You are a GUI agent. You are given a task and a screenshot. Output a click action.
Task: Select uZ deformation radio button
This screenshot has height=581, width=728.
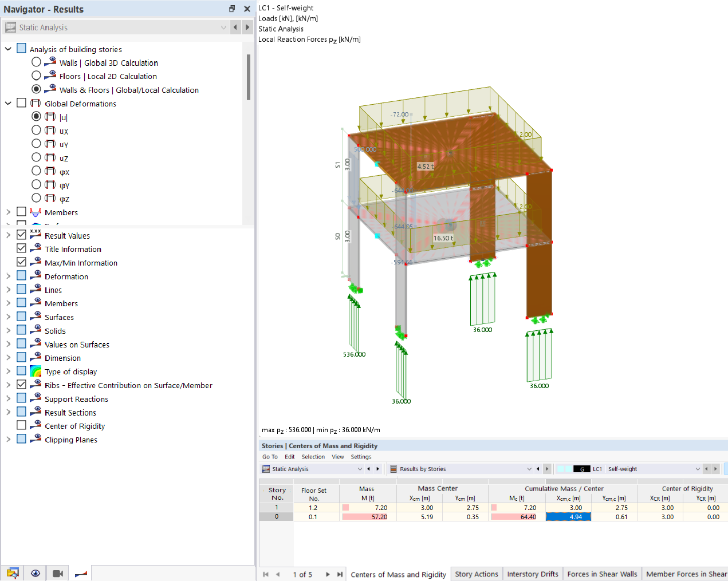coord(36,157)
